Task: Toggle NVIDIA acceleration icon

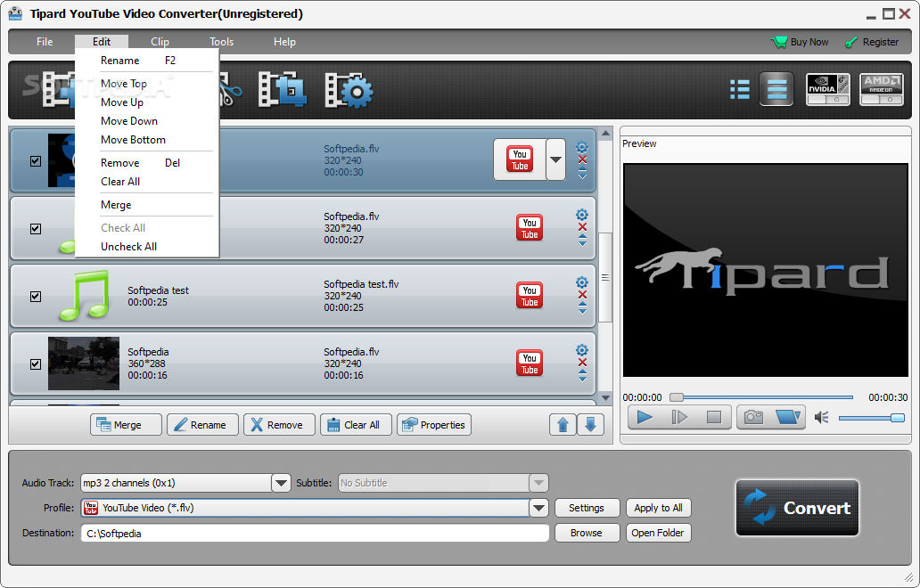Action: click(827, 89)
